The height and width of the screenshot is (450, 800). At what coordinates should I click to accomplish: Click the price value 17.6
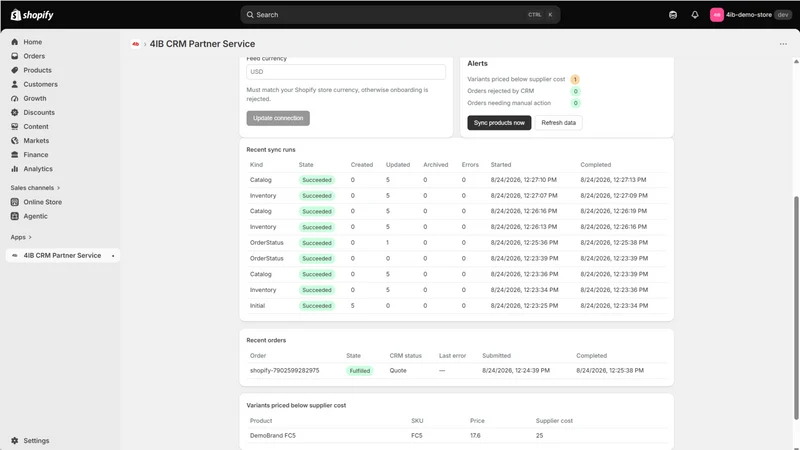(475, 436)
